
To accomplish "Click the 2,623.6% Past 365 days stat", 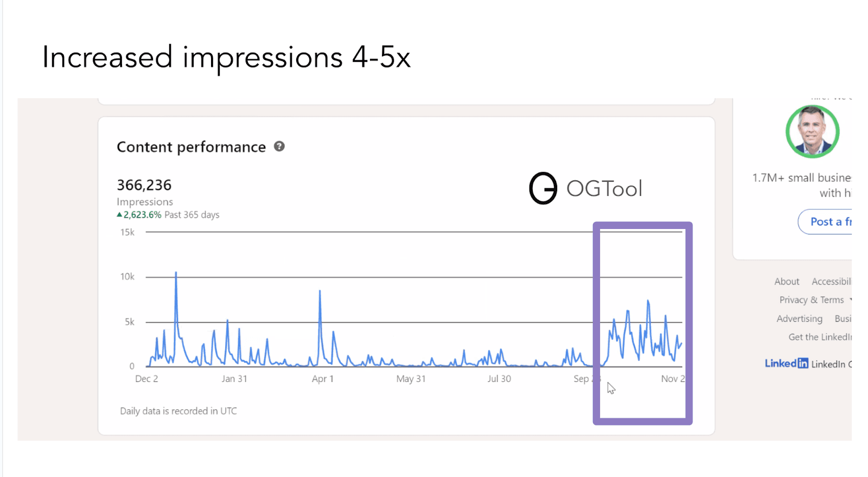I will pyautogui.click(x=168, y=214).
